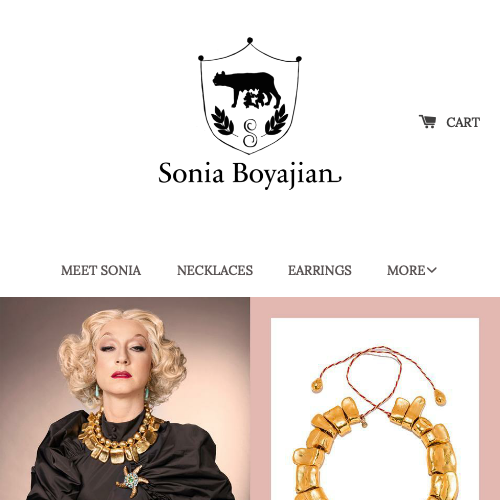This screenshot has width=500, height=500.
Task: Open the shopping cart icon
Action: pos(427,122)
